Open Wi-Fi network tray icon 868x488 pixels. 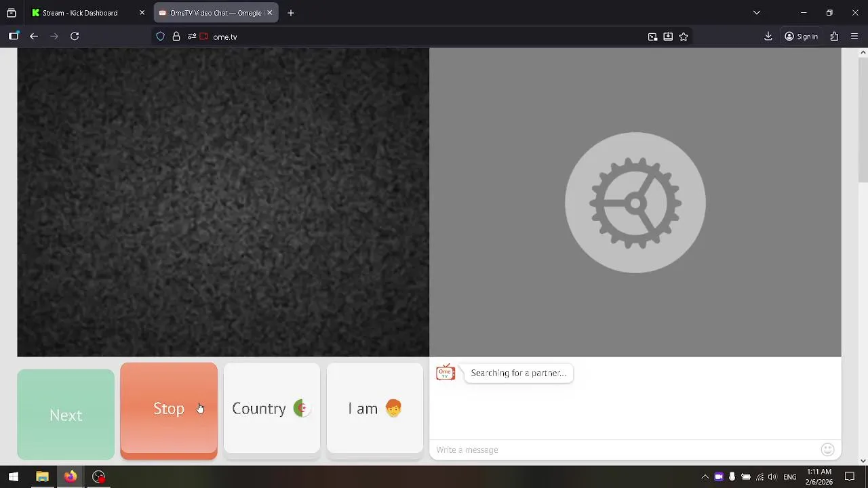759,477
